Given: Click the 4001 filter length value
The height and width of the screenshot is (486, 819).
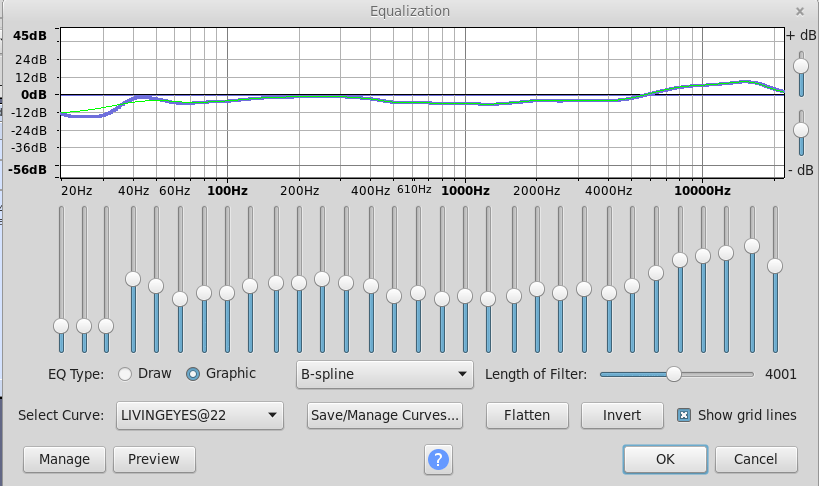Looking at the screenshot, I should (x=781, y=374).
